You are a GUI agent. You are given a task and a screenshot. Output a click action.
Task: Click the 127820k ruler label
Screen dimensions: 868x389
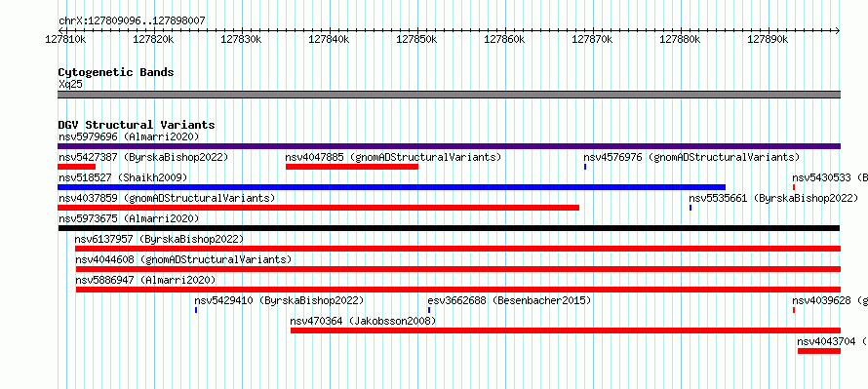pyautogui.click(x=154, y=40)
